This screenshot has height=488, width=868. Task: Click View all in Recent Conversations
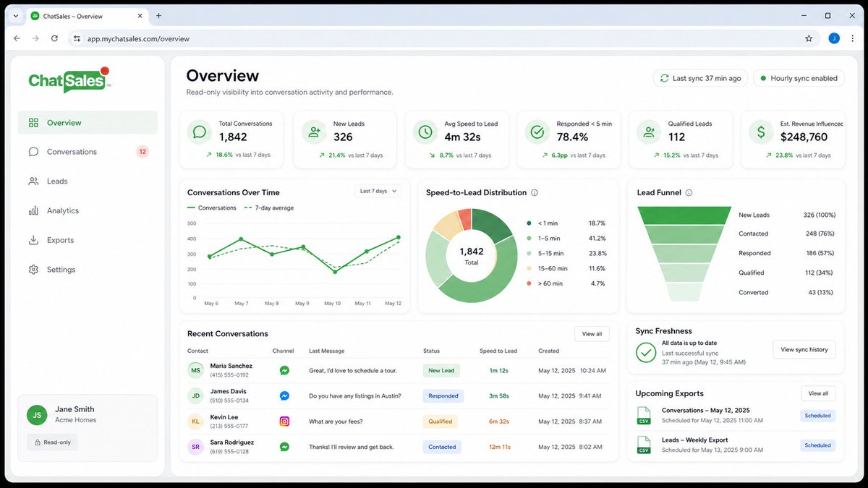click(x=592, y=334)
